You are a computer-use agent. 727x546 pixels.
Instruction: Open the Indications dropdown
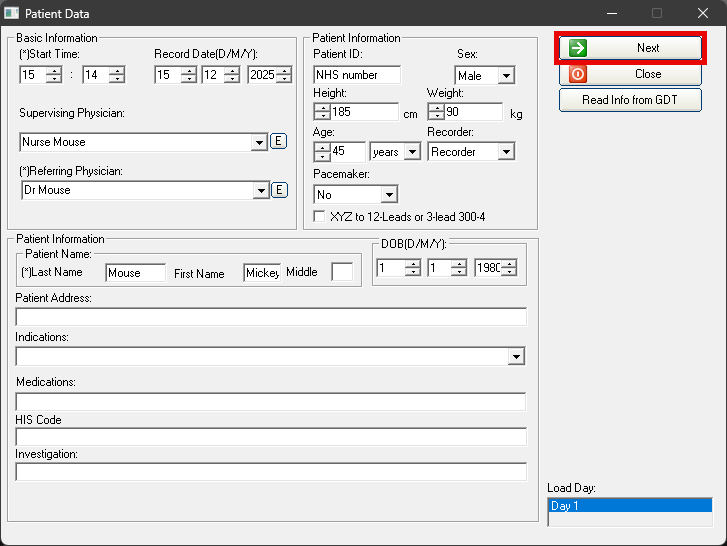pos(516,356)
